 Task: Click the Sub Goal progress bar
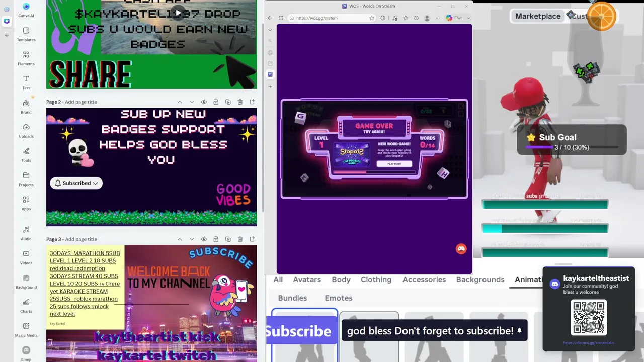[x=572, y=147]
